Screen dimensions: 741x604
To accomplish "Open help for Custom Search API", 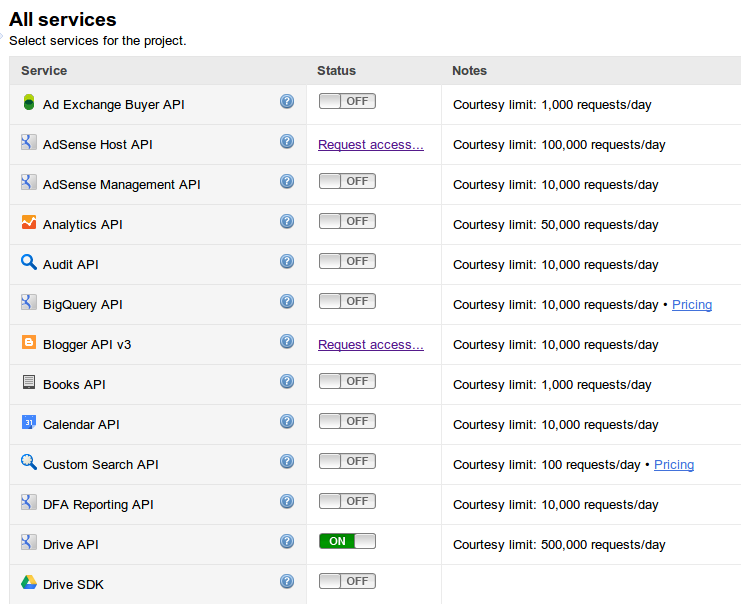I will [287, 461].
